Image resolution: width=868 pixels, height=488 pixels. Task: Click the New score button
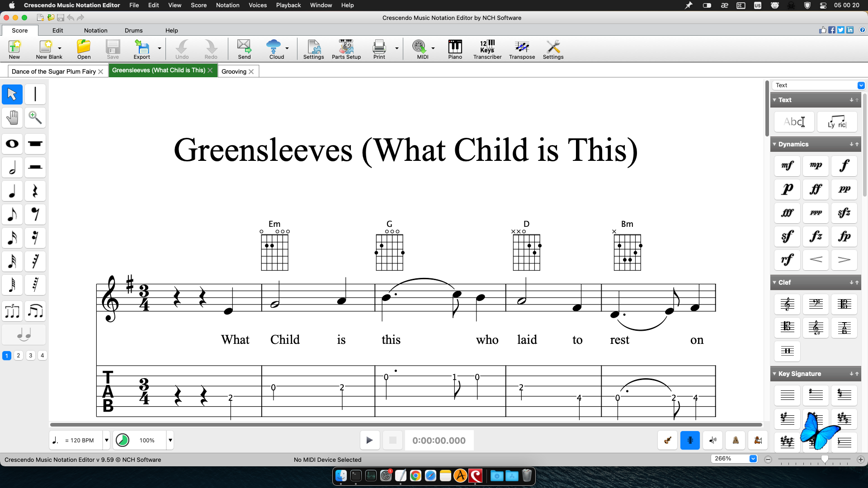coord(14,49)
